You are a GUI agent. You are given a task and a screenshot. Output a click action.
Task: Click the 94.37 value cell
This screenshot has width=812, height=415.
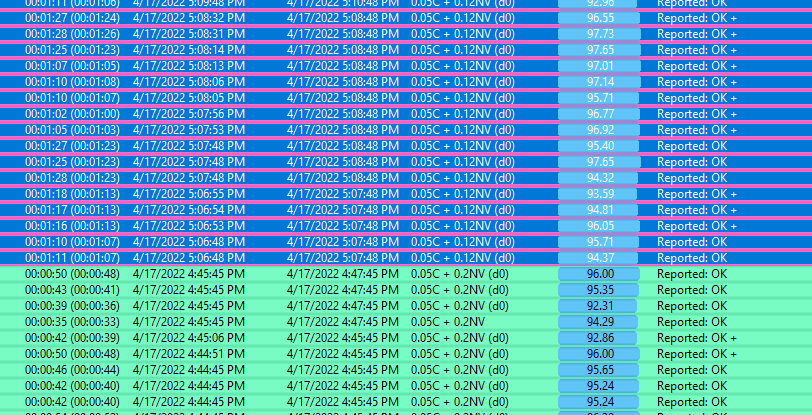598,258
